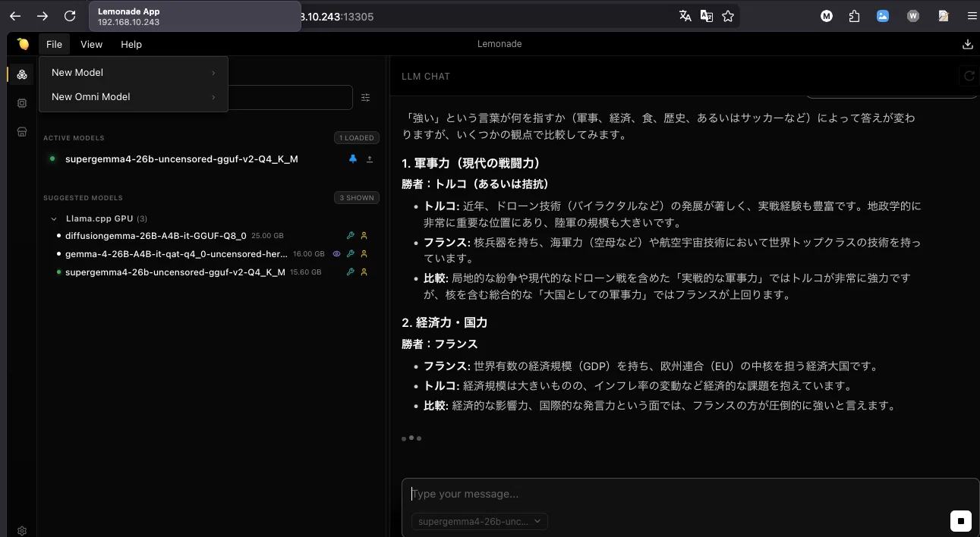The height and width of the screenshot is (537, 980).
Task: Open the browser hamburger menu
Action: (972, 16)
